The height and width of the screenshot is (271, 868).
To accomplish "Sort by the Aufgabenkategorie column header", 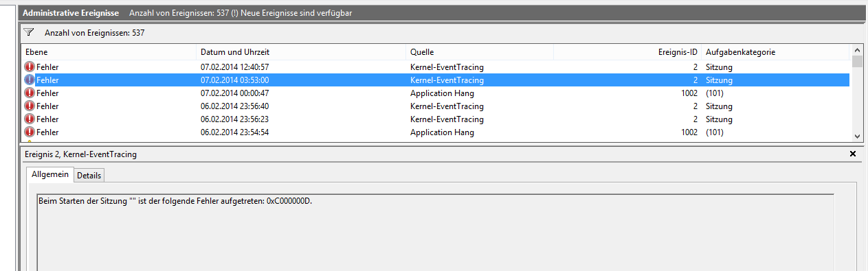I will click(x=776, y=52).
